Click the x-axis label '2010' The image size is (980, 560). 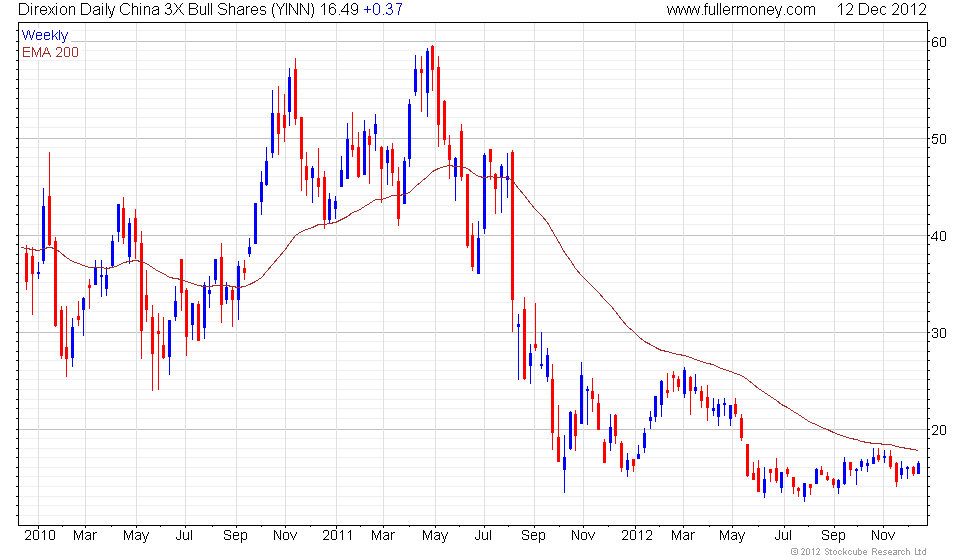39,536
